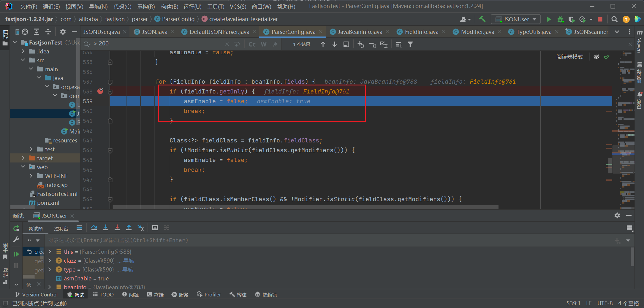
Task: Open the 运行(U) menu
Action: (x=192, y=7)
